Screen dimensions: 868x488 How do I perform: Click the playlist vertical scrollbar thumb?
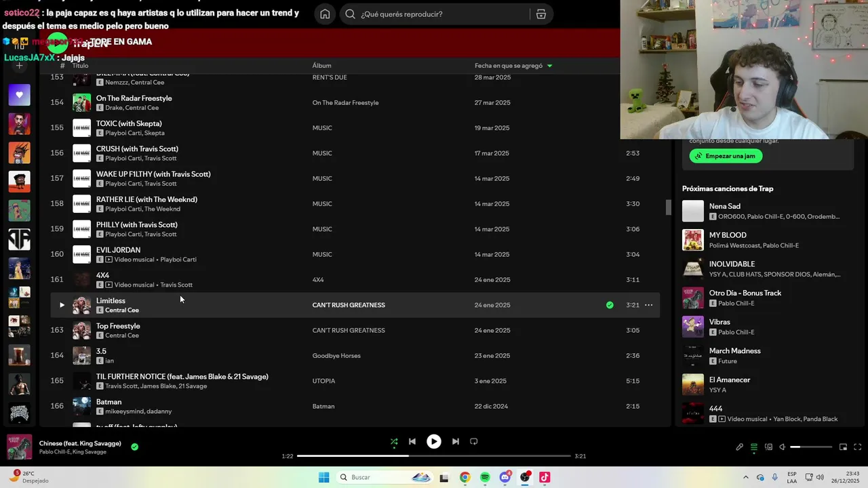[x=668, y=207]
